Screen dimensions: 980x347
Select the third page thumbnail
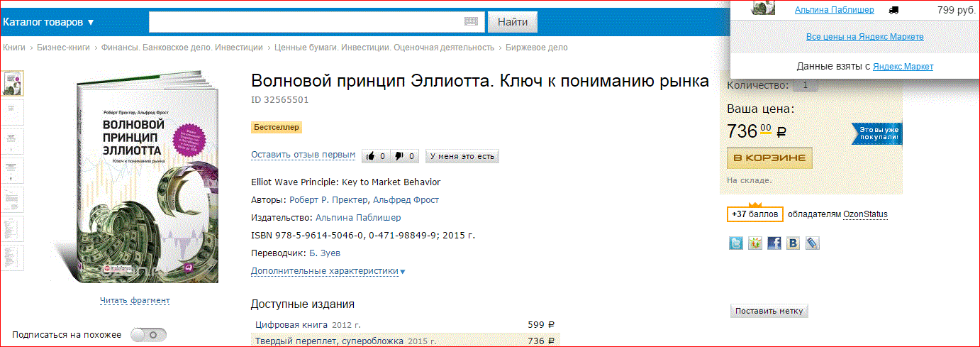click(13, 141)
